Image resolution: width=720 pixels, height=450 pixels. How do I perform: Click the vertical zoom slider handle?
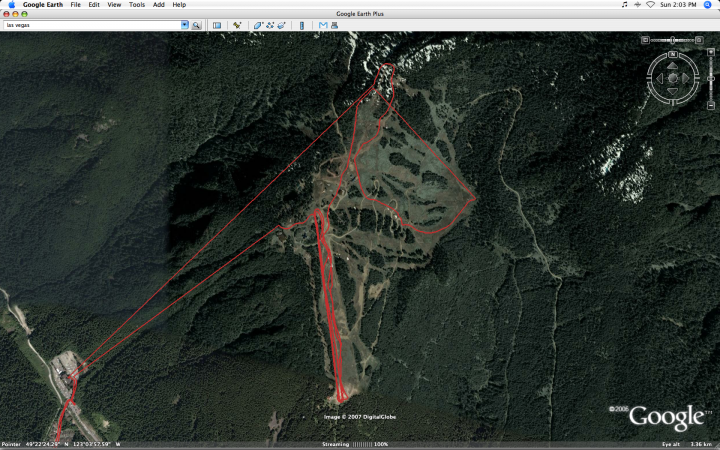tap(711, 79)
